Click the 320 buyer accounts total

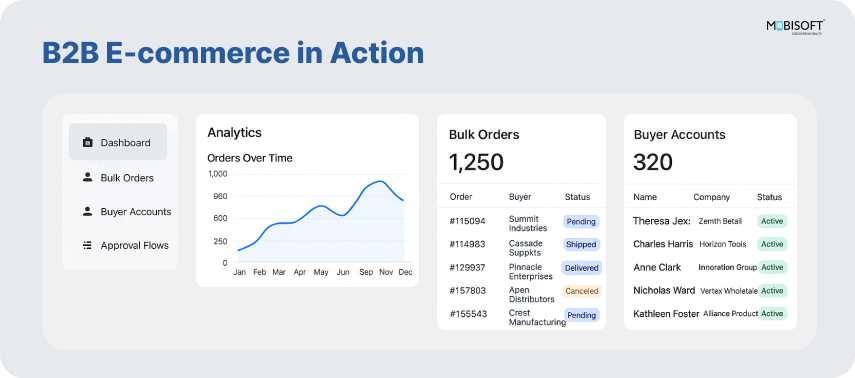point(653,162)
